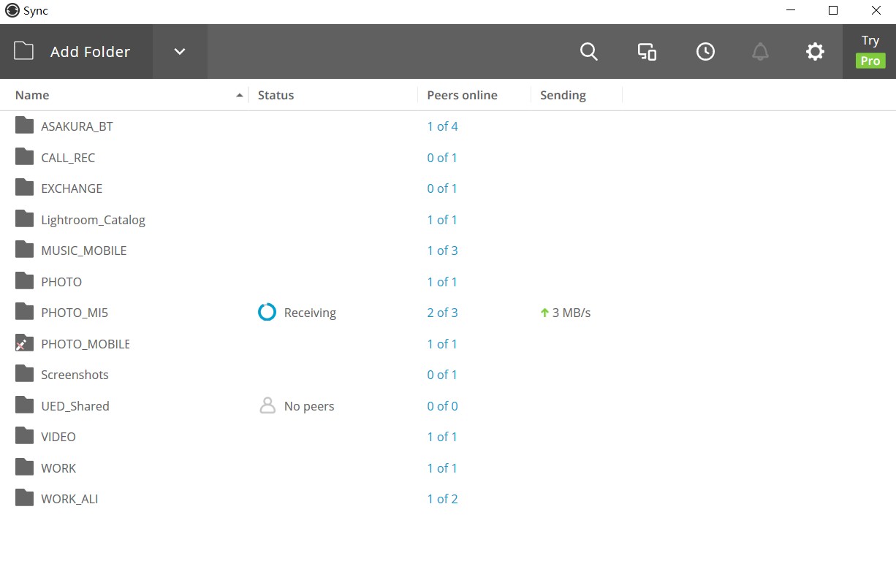Viewport: 896px width, 588px height.
Task: Select the PHOTO folder name
Action: point(61,282)
